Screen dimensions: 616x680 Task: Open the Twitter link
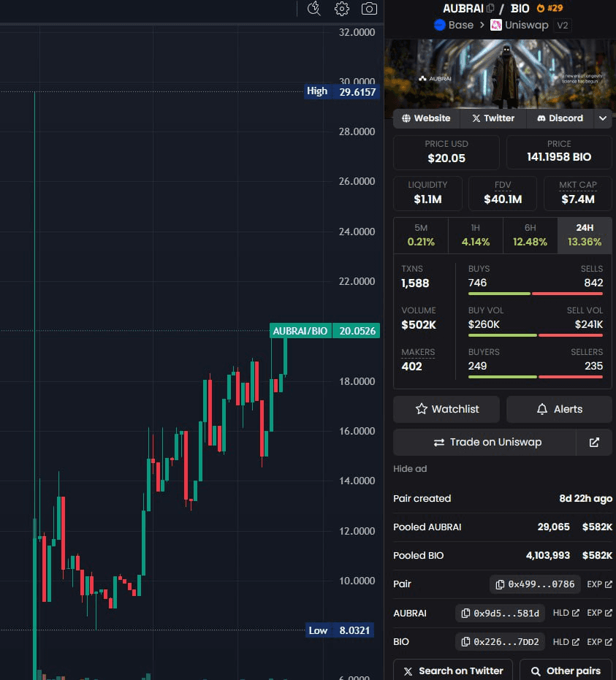click(493, 118)
